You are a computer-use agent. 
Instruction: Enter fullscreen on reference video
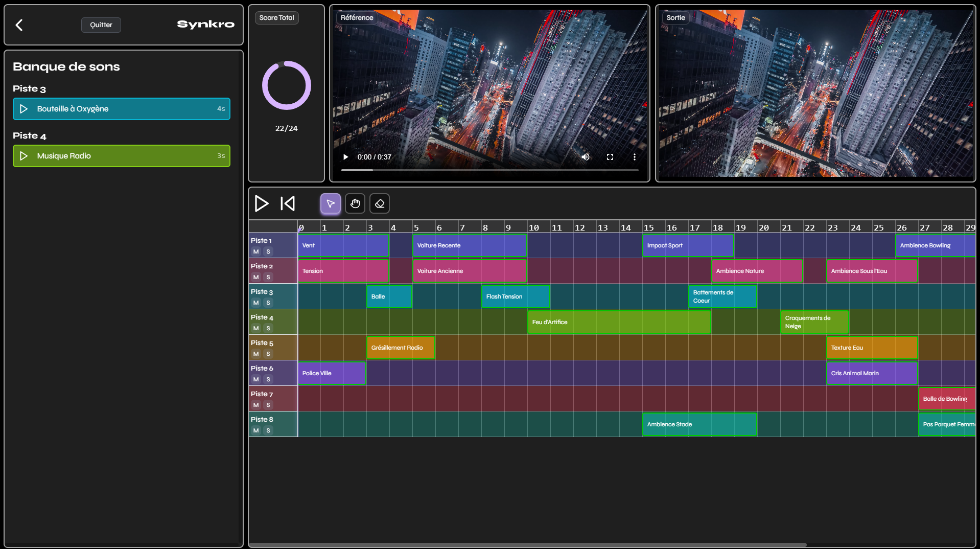(610, 157)
